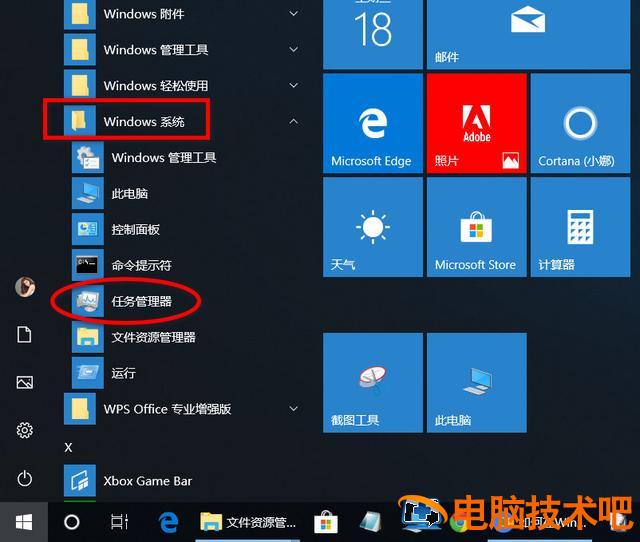Launch Xbox Game Bar icon
This screenshot has height=542, width=640.
[x=80, y=480]
